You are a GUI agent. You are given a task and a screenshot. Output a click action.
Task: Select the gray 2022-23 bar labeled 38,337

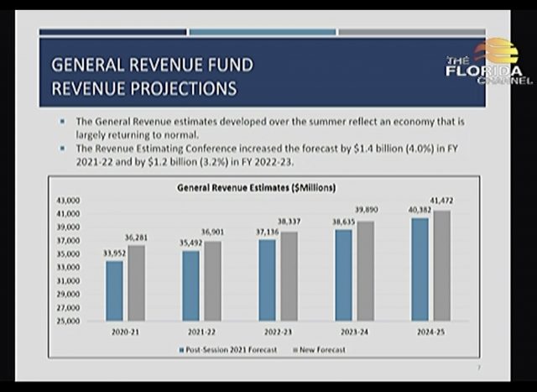(289, 276)
